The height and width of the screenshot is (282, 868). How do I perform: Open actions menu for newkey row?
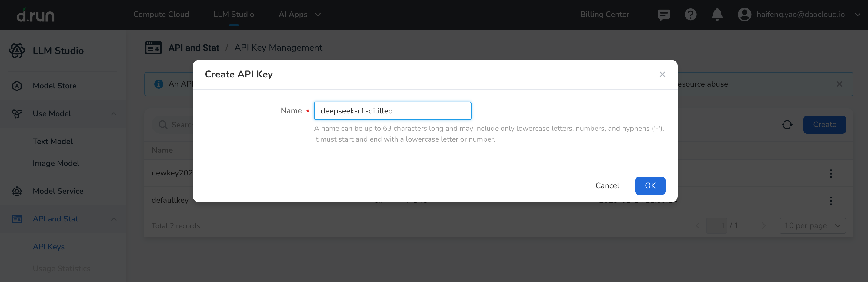pos(831,174)
